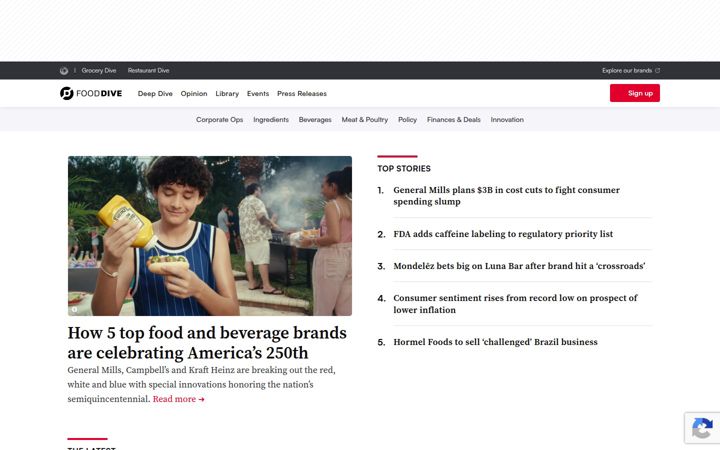The height and width of the screenshot is (450, 720).
Task: Open Press Releases page
Action: pos(302,94)
